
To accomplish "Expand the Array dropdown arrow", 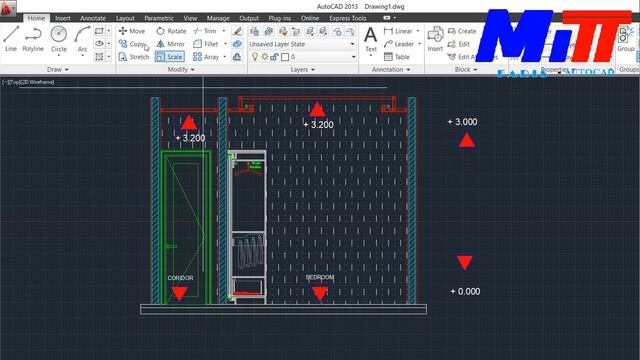I will (x=224, y=57).
